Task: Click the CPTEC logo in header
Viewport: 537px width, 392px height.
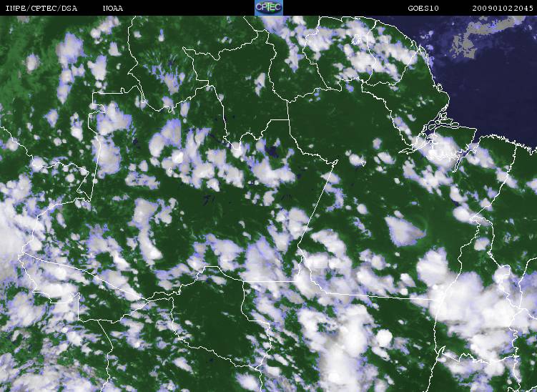Action: click(x=269, y=8)
